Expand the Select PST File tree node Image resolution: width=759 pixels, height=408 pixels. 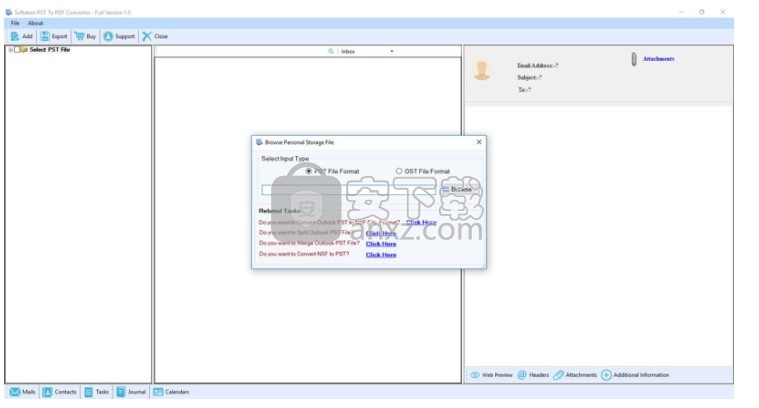10,50
